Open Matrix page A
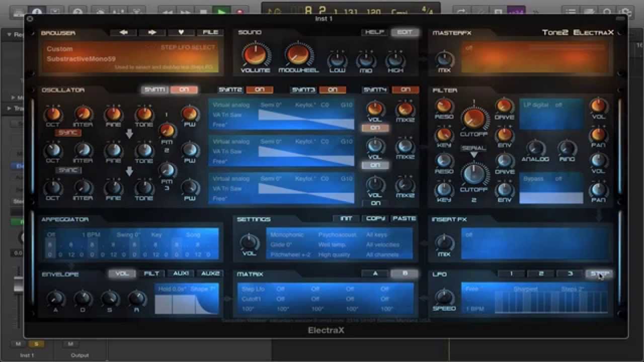 click(375, 274)
